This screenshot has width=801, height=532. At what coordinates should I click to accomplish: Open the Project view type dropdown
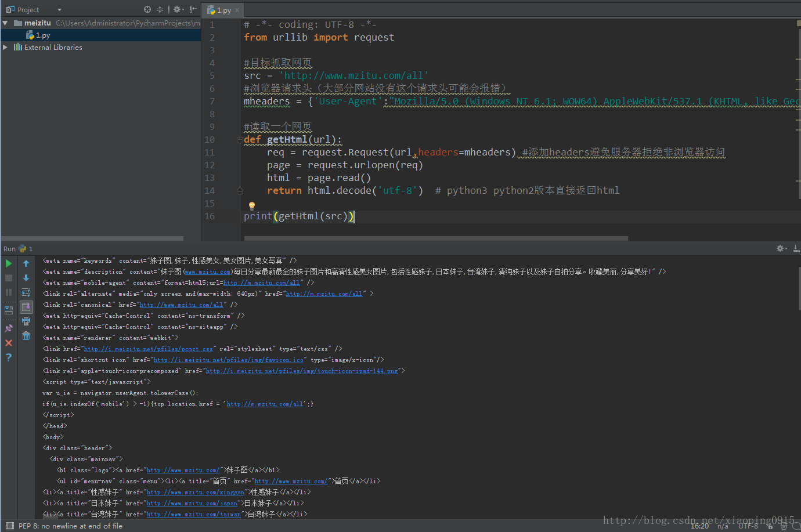[59, 10]
